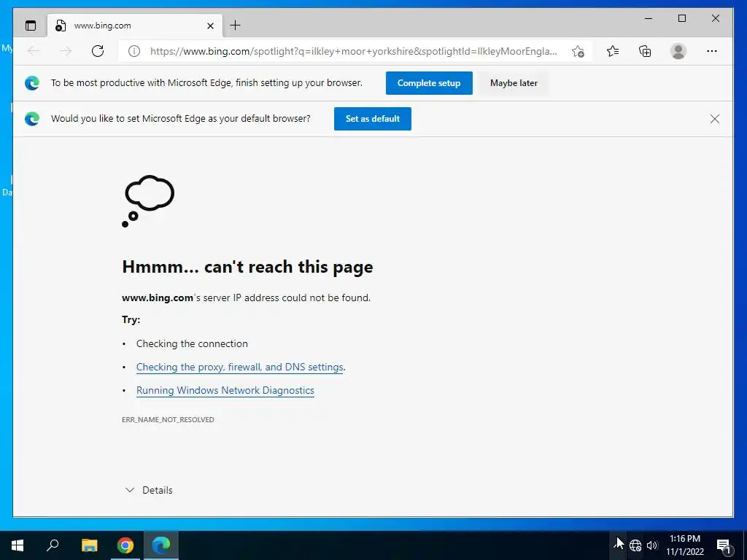
Task: Dismiss the default browser prompt bar
Action: click(x=715, y=119)
